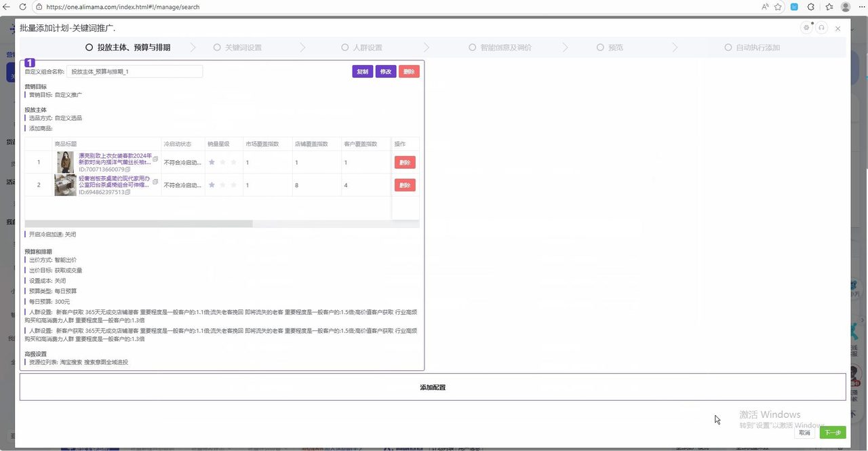Click 销量星级 column header
Viewport: 868px width, 451px height.
[219, 144]
